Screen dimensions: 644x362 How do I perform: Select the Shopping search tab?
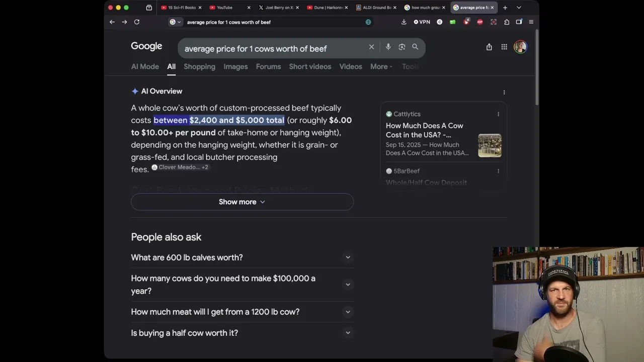coord(199,66)
